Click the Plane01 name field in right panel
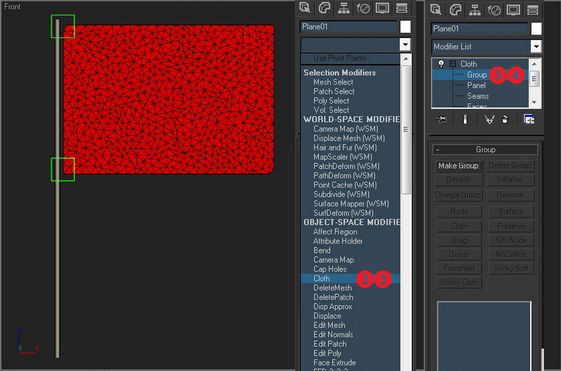This screenshot has width=561, height=371. (479, 29)
